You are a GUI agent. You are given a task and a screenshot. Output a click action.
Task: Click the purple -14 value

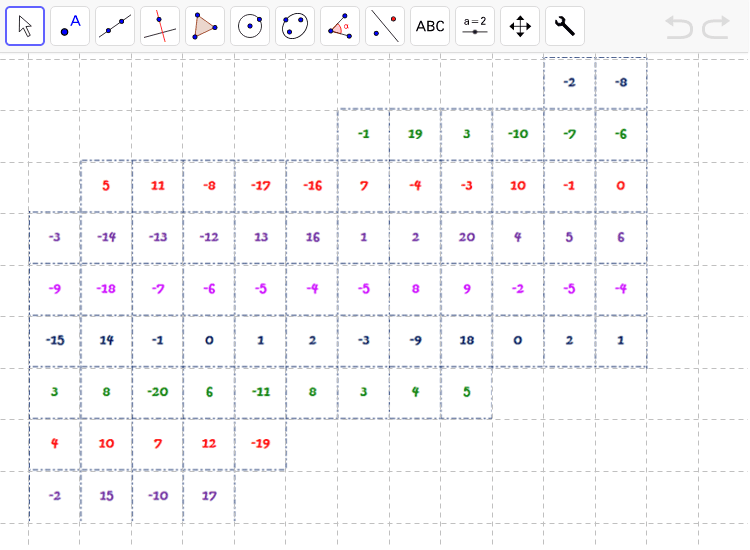tap(106, 237)
